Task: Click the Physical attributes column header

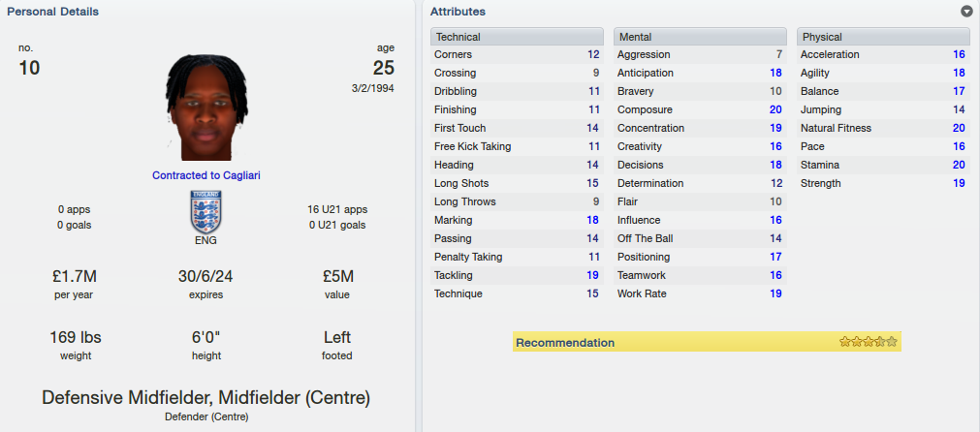Action: tap(884, 37)
